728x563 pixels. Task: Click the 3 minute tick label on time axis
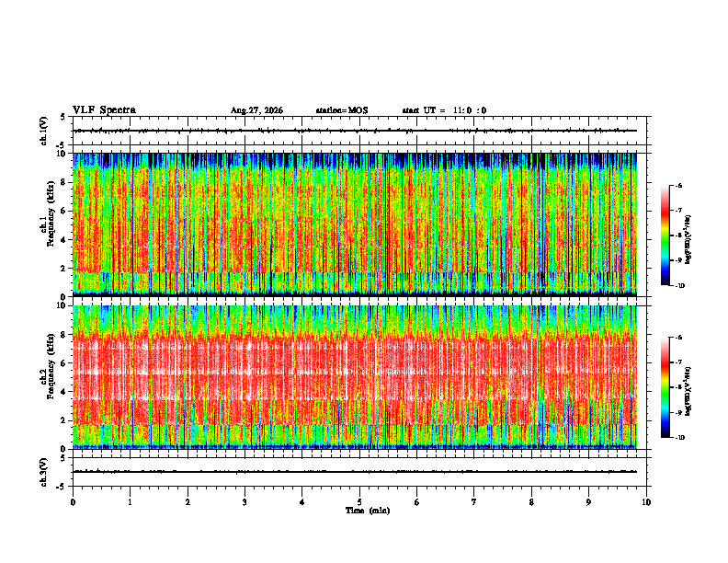245,502
